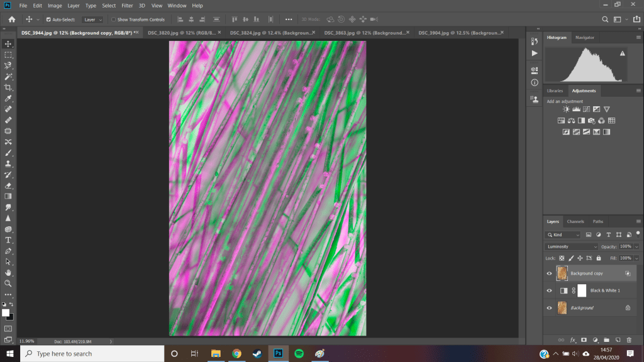Select the Hand tool
The image size is (644, 362).
[8, 273]
